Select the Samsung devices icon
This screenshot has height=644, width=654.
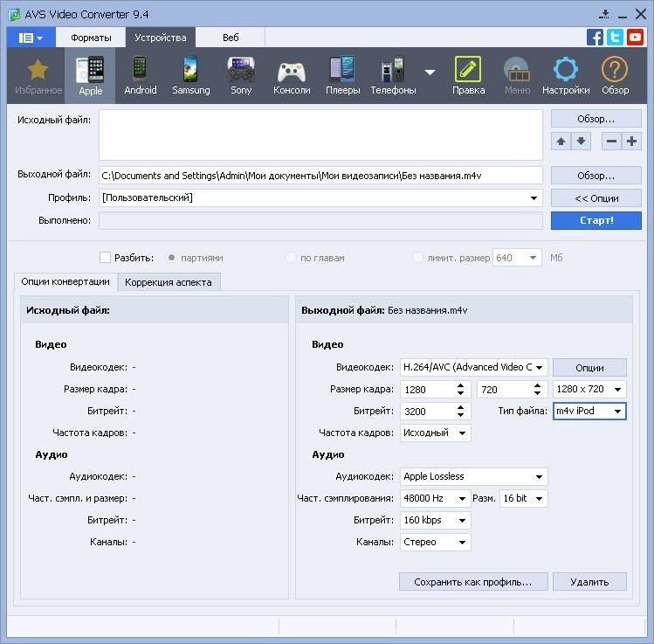pyautogui.click(x=190, y=69)
